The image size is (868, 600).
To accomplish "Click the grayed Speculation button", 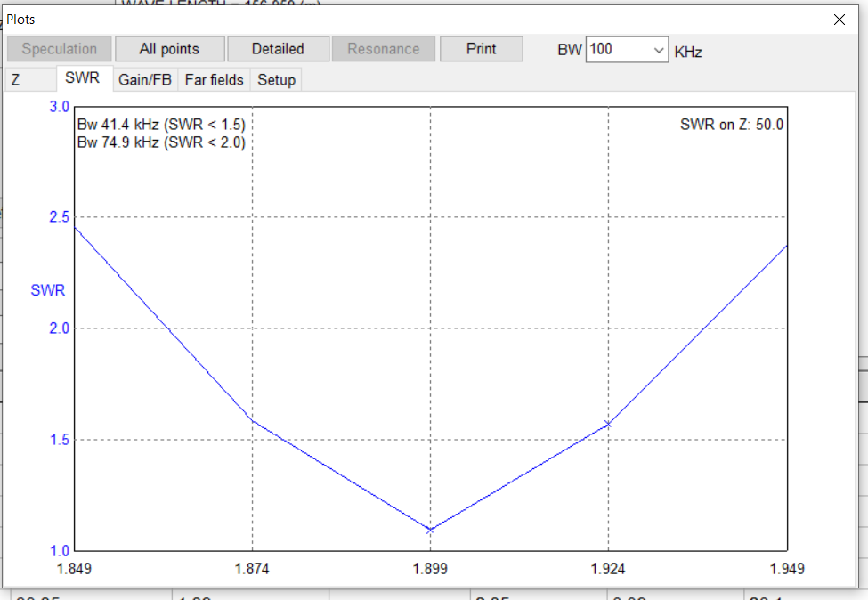I will 60,49.
